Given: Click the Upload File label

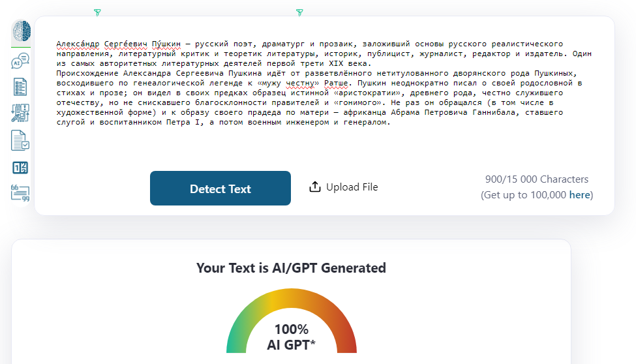Looking at the screenshot, I should pos(352,187).
